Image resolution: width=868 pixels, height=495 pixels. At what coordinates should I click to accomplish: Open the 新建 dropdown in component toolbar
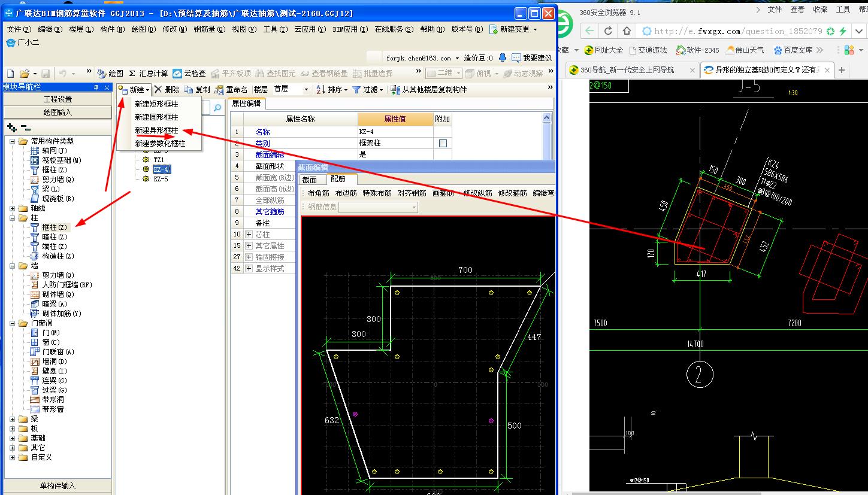coord(135,89)
